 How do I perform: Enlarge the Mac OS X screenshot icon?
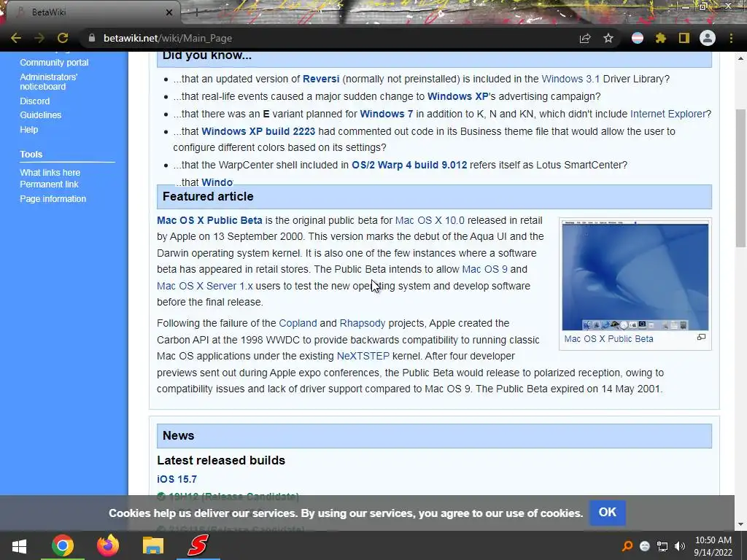tap(701, 337)
